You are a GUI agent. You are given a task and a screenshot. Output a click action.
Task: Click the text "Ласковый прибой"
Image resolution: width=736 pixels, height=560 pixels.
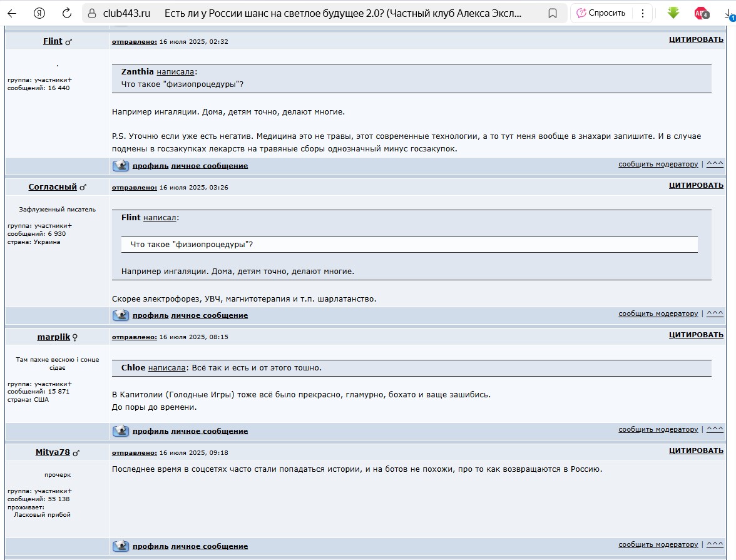tap(43, 515)
